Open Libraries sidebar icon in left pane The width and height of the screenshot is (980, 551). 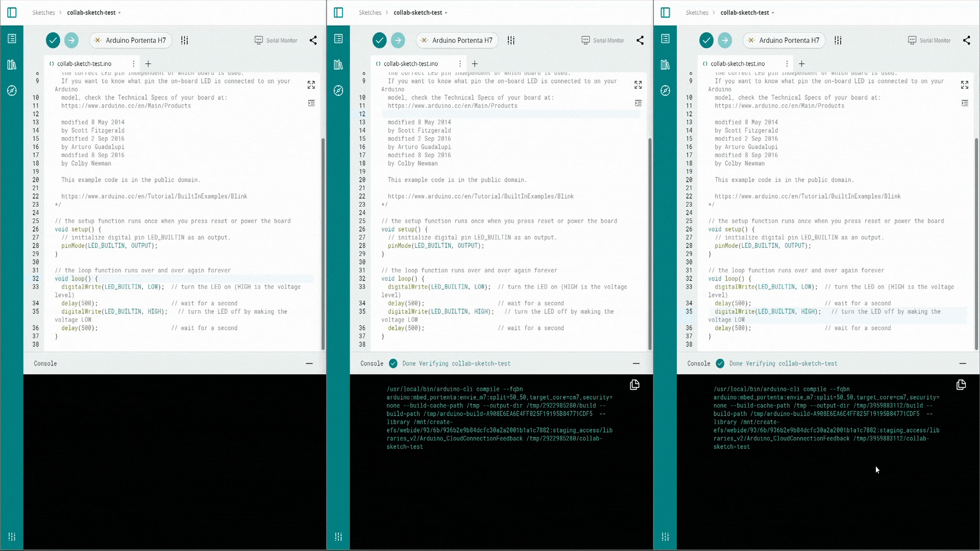click(x=12, y=65)
